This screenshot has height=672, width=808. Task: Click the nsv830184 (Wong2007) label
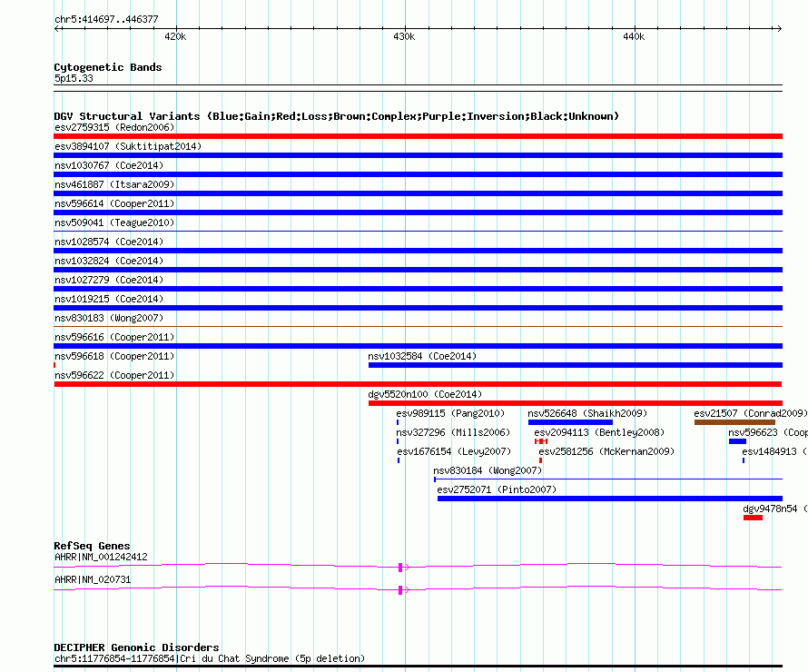click(x=488, y=470)
